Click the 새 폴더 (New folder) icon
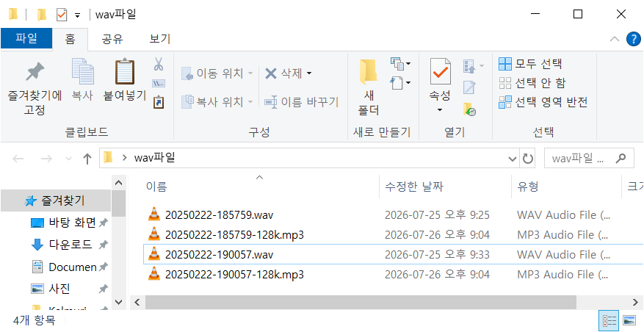 click(x=369, y=72)
